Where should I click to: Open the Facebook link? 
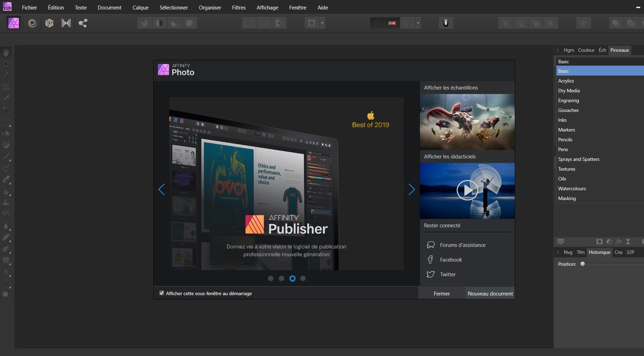[x=451, y=260]
